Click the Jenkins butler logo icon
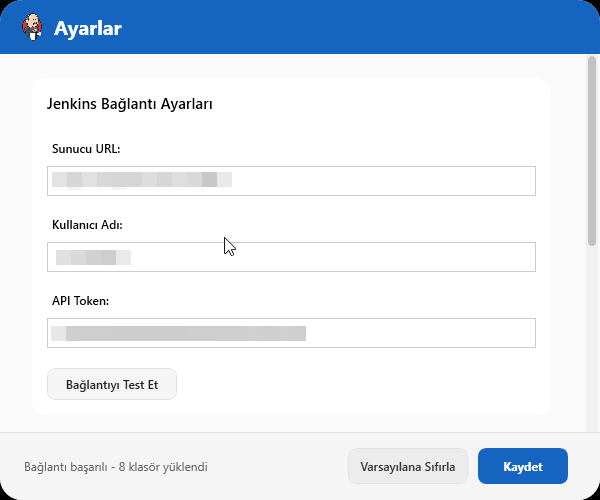The width and height of the screenshot is (600, 500). click(32, 27)
